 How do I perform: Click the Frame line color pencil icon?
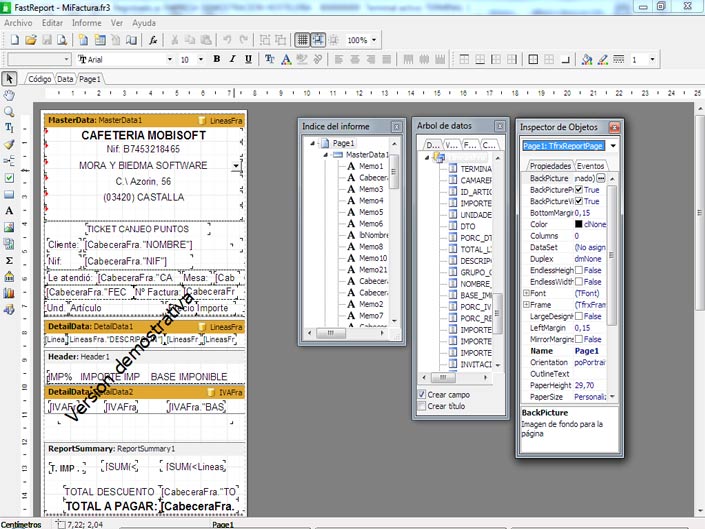point(602,59)
